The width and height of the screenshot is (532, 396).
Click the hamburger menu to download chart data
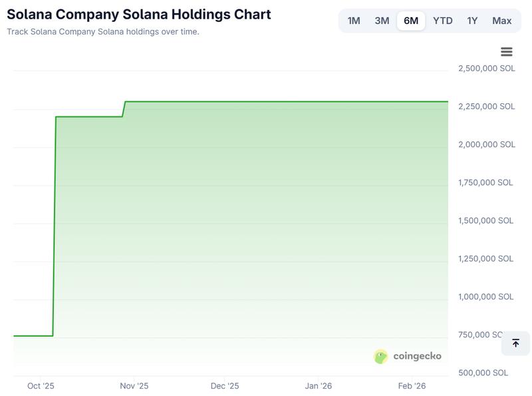507,51
